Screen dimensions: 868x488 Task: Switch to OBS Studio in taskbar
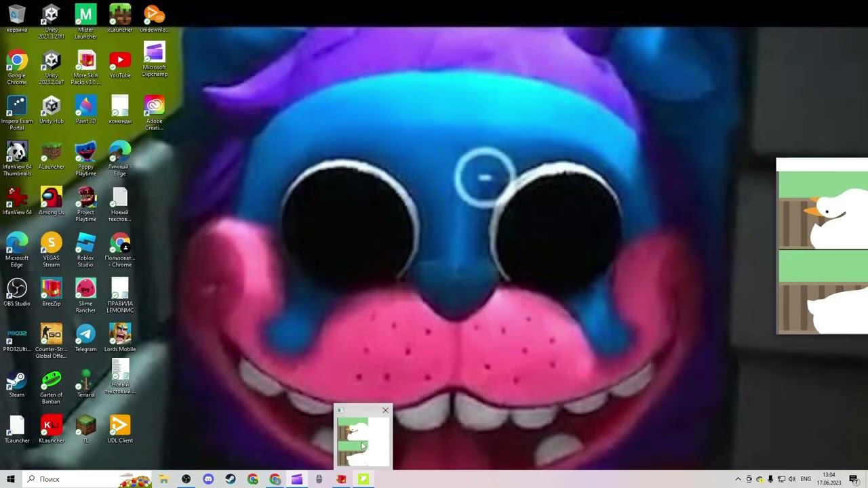click(186, 479)
